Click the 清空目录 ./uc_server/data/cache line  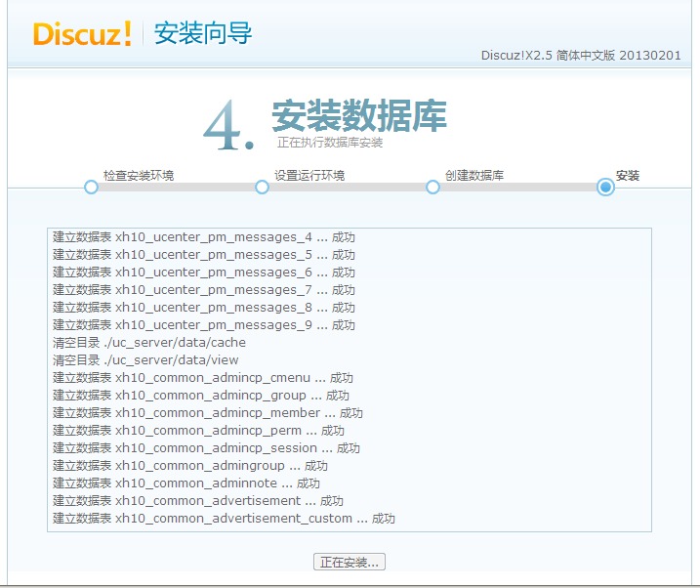click(x=149, y=343)
